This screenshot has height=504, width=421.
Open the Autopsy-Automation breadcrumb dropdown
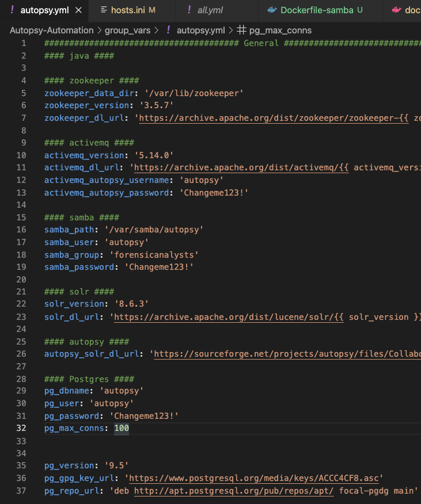click(51, 30)
